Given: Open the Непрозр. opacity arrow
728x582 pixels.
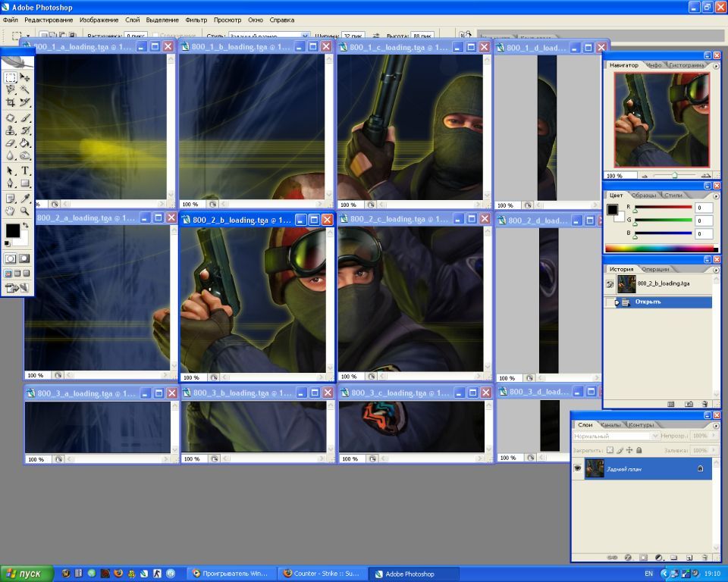Looking at the screenshot, I should [714, 435].
